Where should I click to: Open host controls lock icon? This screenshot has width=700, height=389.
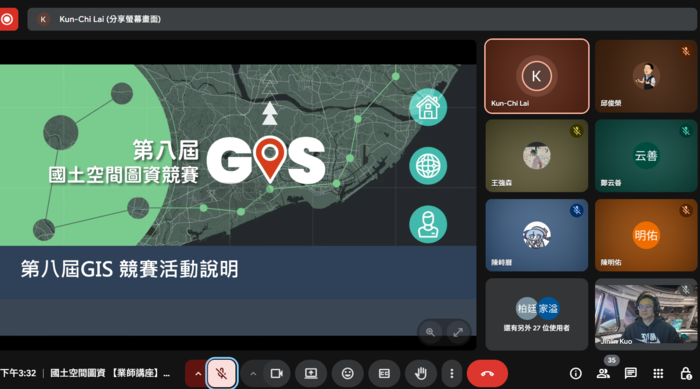pos(686,373)
